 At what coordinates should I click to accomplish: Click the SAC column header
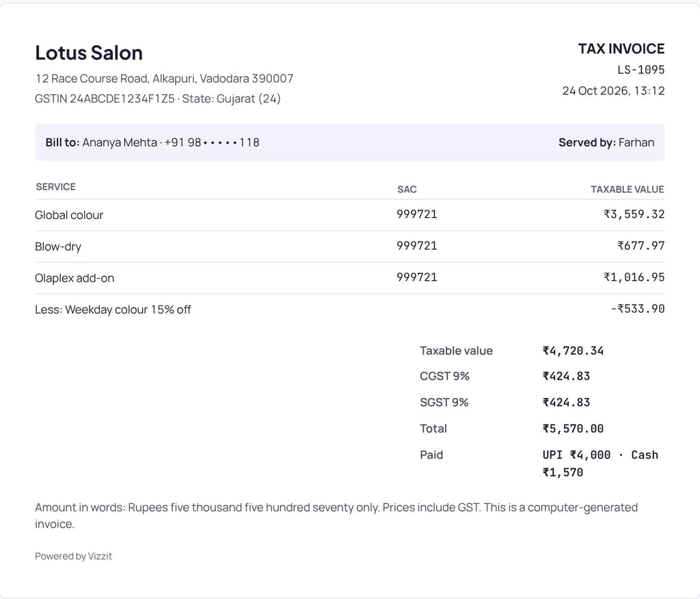click(x=407, y=189)
